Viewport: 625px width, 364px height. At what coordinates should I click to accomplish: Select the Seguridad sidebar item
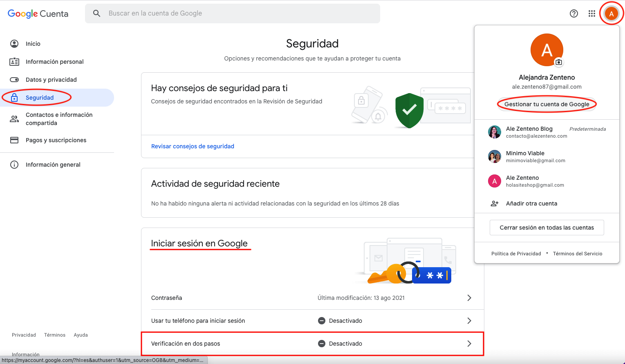[x=57, y=98]
